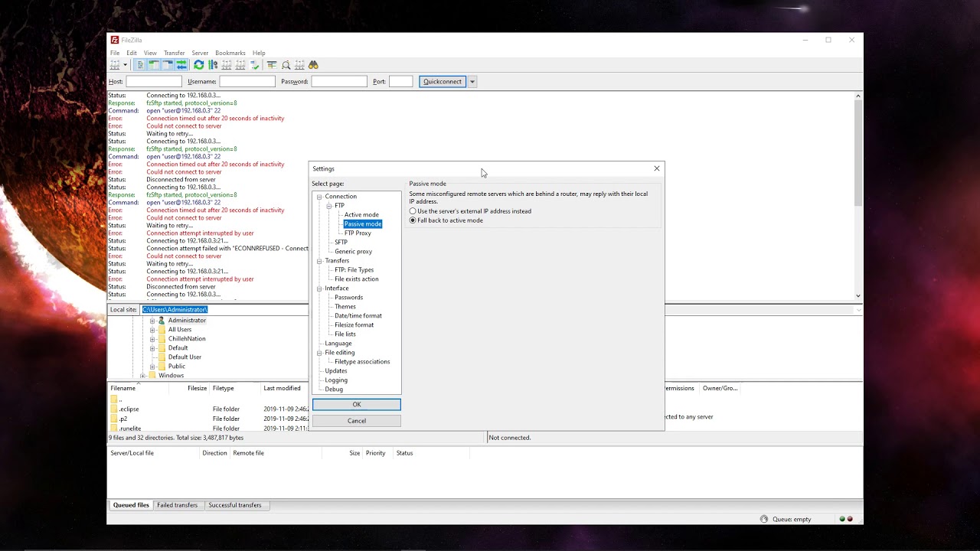The height and width of the screenshot is (551, 980).
Task: Toggle transfer queue display icon
Action: [181, 65]
